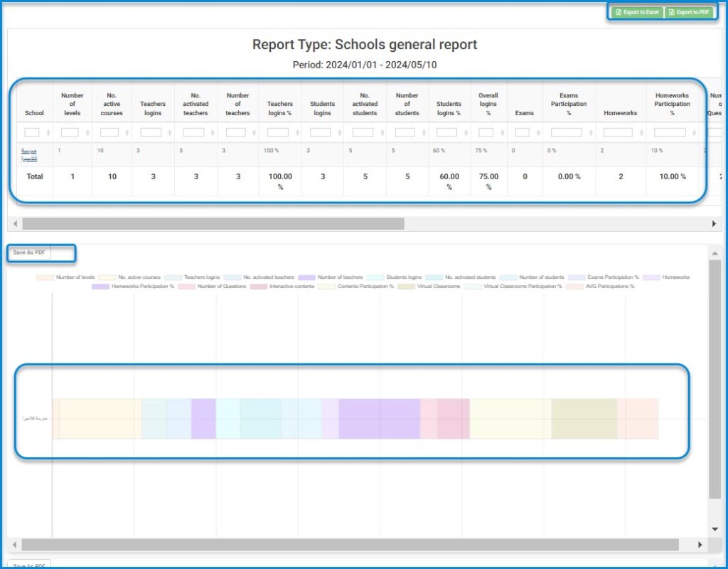Viewport: 728px width, 569px height.
Task: Toggle No. activated teachers legend item
Action: point(259,277)
